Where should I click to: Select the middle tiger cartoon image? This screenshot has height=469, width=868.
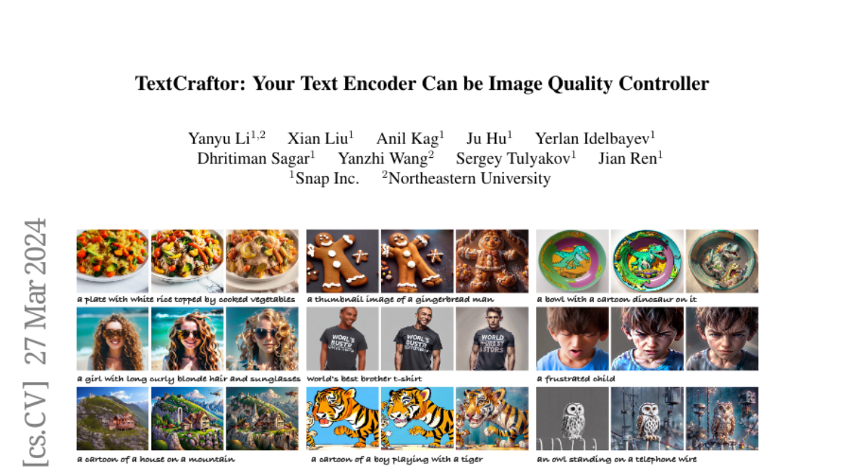click(x=417, y=418)
